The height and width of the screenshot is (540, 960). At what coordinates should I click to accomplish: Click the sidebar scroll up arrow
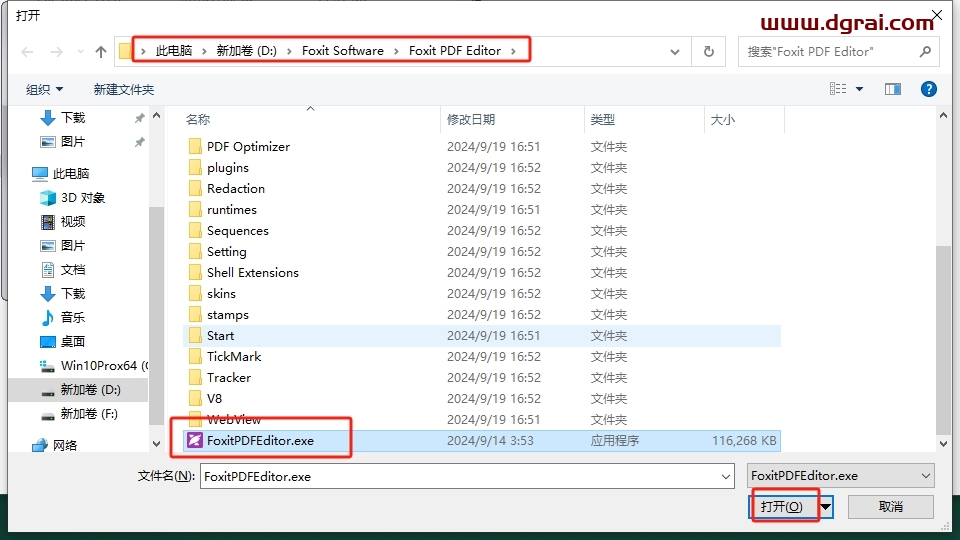pos(157,115)
